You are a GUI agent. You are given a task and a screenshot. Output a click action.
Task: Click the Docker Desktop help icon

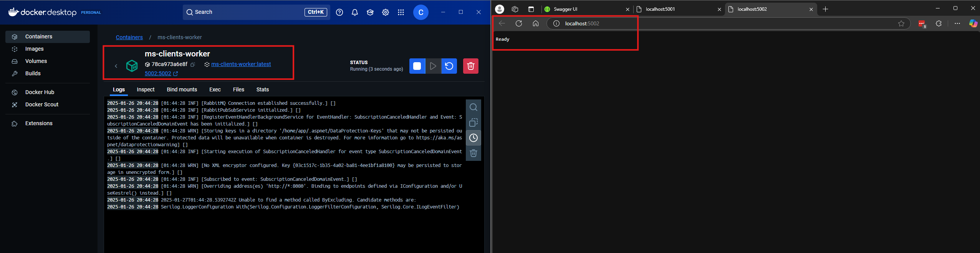(x=339, y=12)
